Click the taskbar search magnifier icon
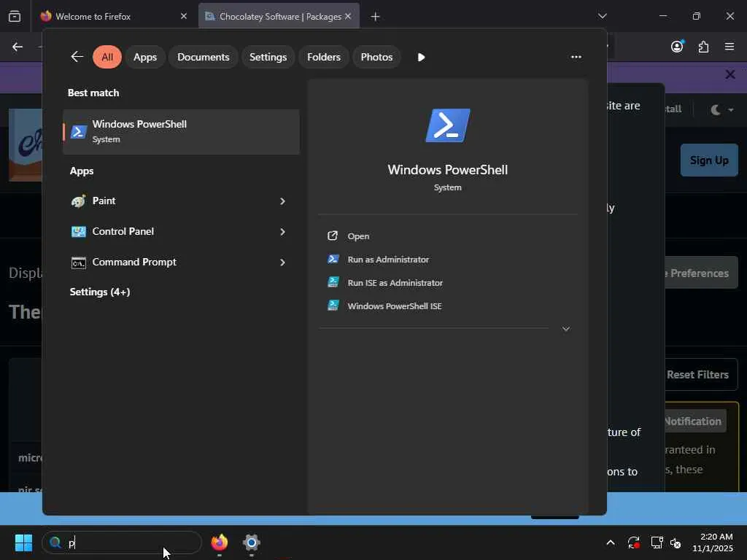The height and width of the screenshot is (560, 747). (55, 542)
